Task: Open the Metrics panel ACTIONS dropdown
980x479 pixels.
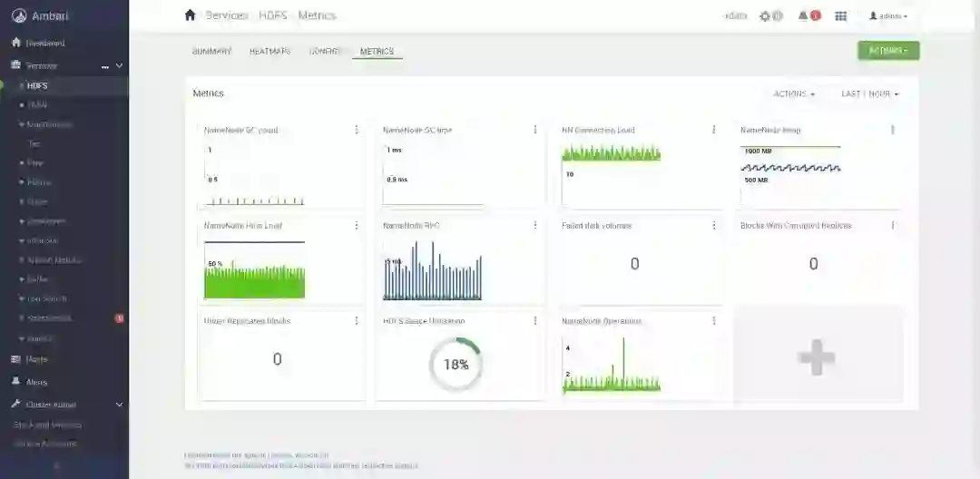Action: tap(794, 94)
